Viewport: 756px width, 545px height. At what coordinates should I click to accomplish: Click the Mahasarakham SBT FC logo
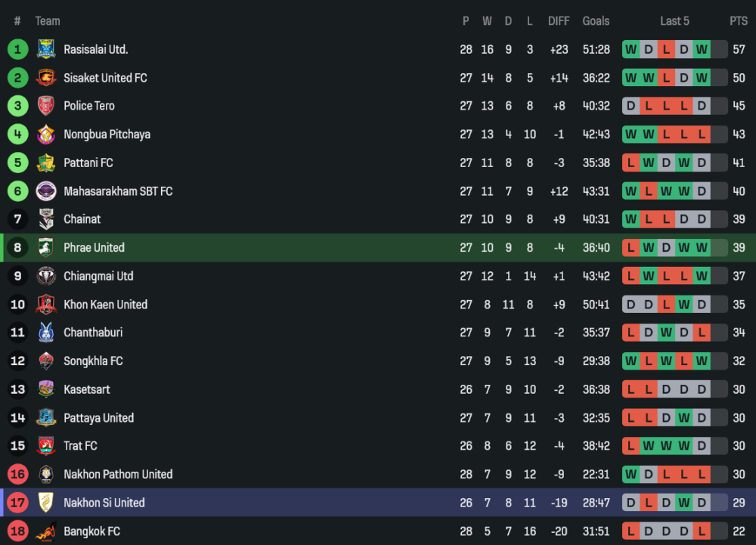point(46,191)
